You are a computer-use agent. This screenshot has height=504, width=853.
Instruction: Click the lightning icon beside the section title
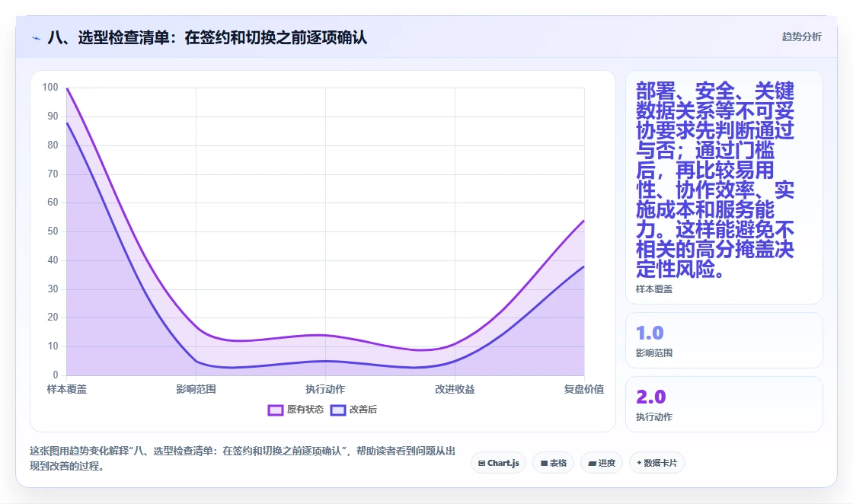[37, 38]
